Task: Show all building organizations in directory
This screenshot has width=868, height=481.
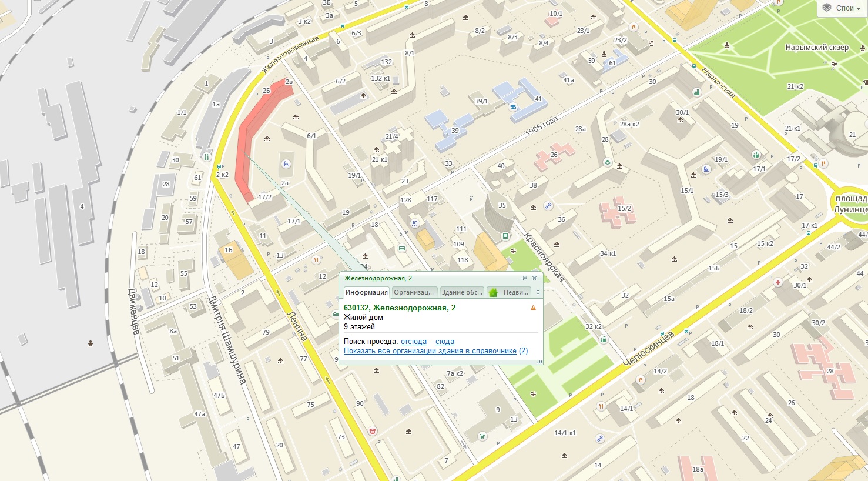Action: 430,351
